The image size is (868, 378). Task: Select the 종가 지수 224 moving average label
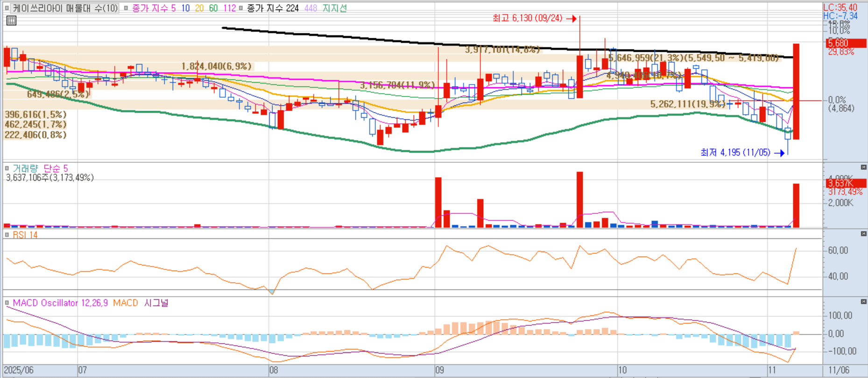point(273,8)
